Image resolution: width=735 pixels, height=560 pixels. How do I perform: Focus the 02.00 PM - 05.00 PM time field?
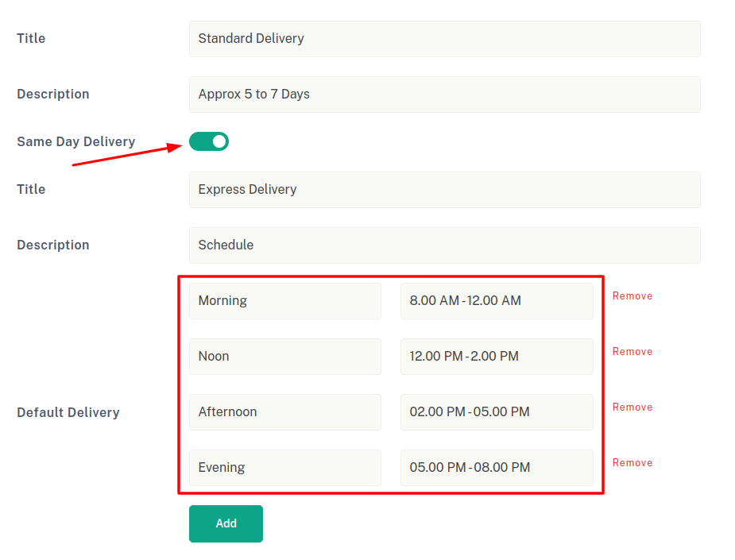tap(496, 412)
